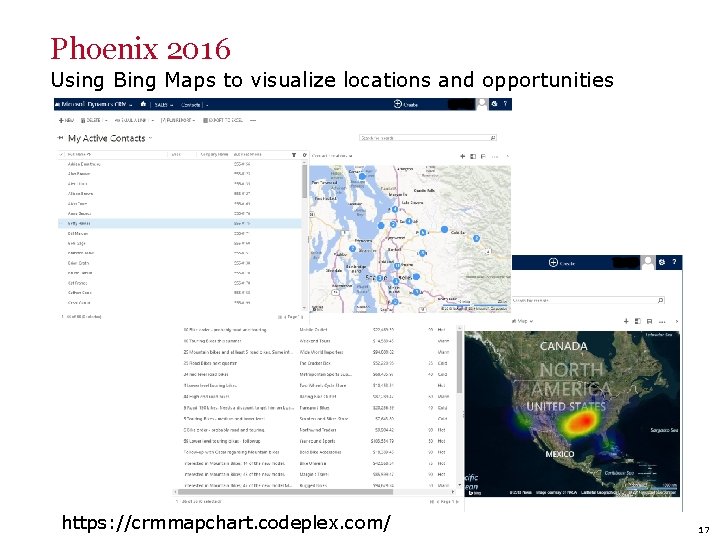This screenshot has width=720, height=540.
Task: Expand the Delete split arrow in the command bar
Action: (106, 120)
